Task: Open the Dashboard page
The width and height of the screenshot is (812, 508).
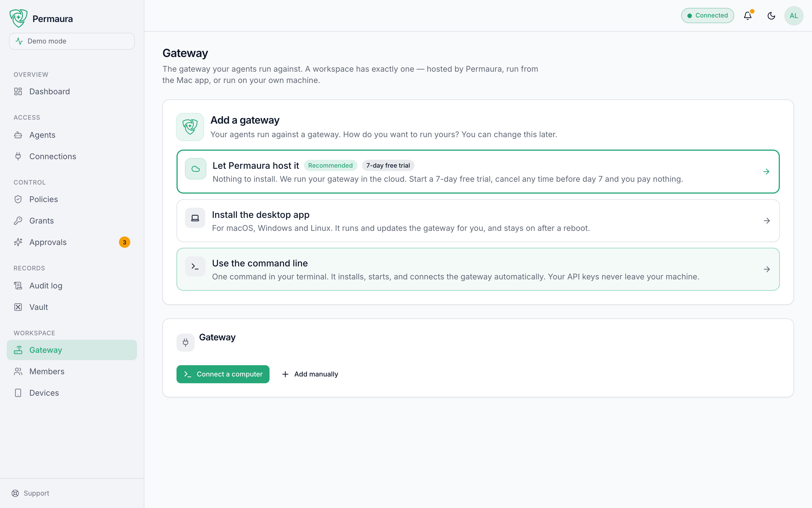Action: click(x=72, y=91)
